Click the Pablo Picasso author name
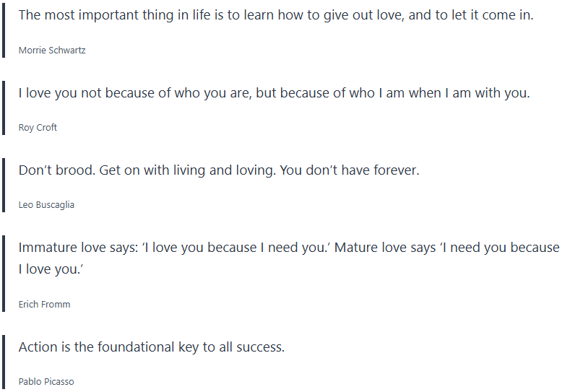This screenshot has height=392, width=583. 46,382
